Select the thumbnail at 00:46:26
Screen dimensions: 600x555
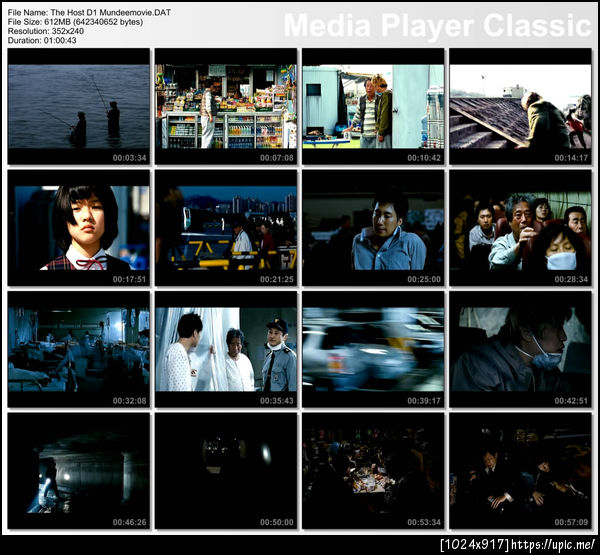[79, 471]
